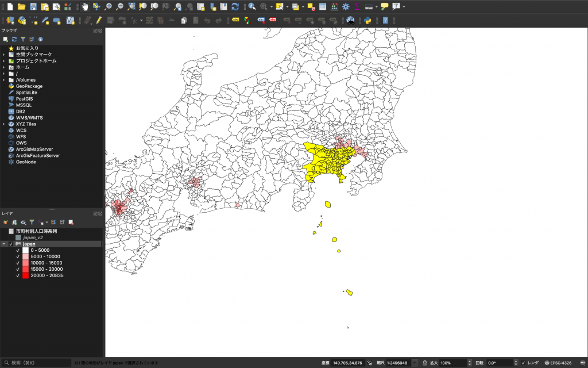Image resolution: width=588 pixels, height=368 pixels.
Task: Create a new project with the blank page icon
Action: click(x=10, y=6)
